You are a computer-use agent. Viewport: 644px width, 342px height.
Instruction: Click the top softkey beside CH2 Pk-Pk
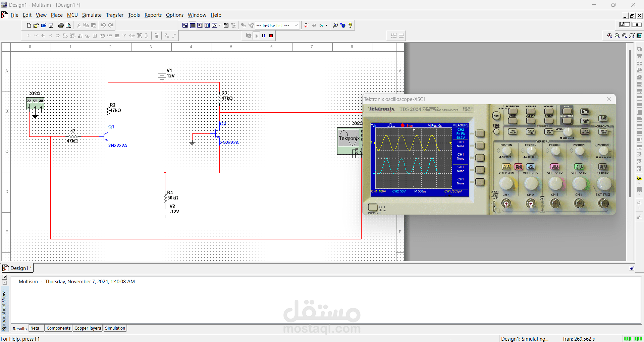click(480, 133)
